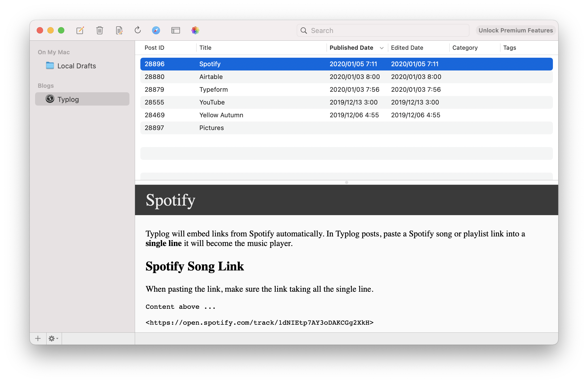Click in the Search field
This screenshot has height=384, width=588.
point(383,31)
